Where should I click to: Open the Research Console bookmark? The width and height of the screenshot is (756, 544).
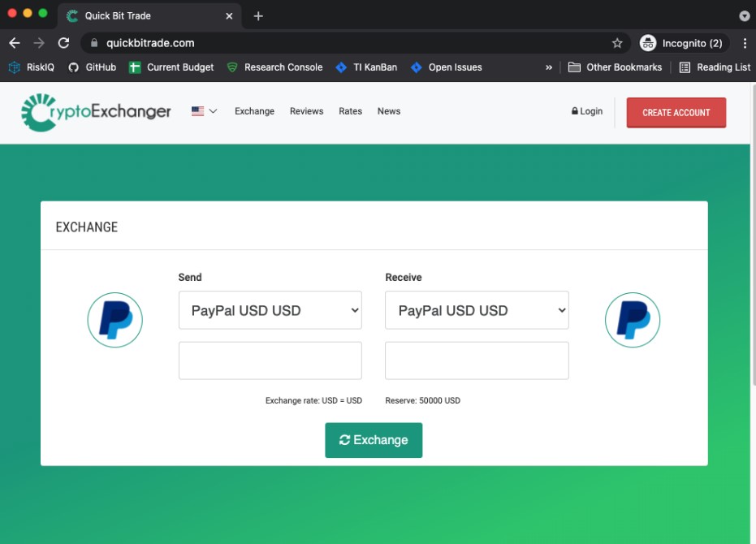[x=274, y=67]
